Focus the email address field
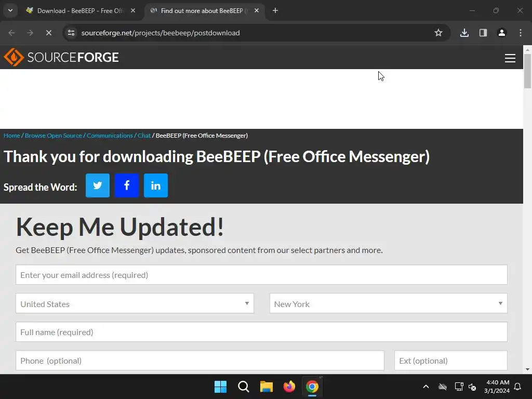This screenshot has height=399, width=532. coord(261,275)
